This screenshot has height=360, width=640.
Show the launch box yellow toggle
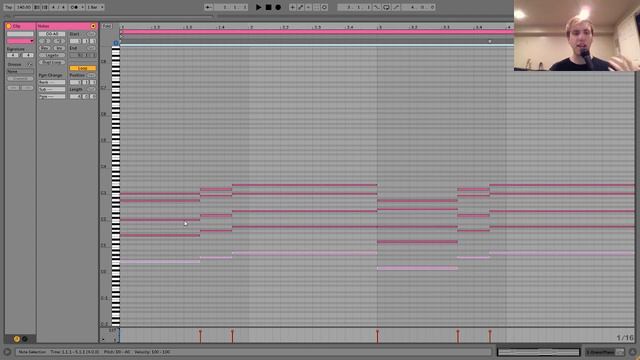[x=17, y=339]
